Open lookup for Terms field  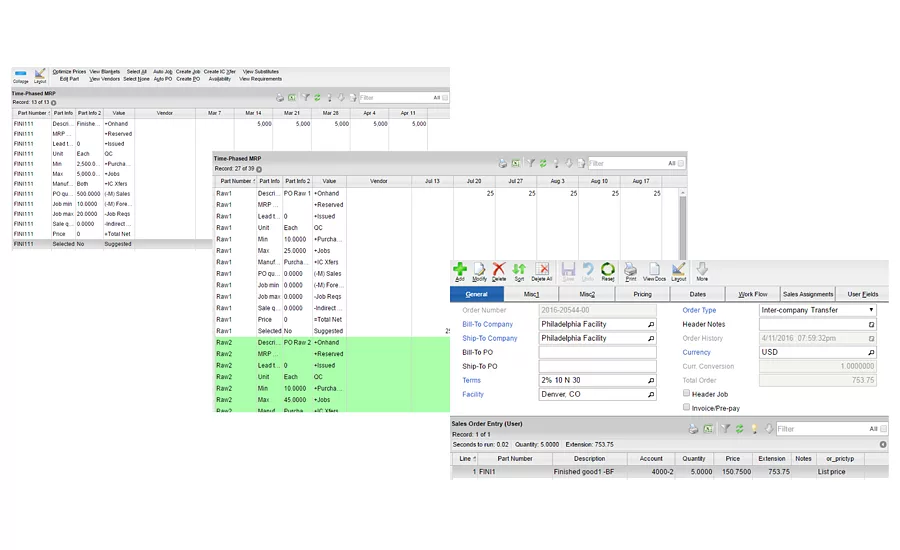[x=651, y=380]
